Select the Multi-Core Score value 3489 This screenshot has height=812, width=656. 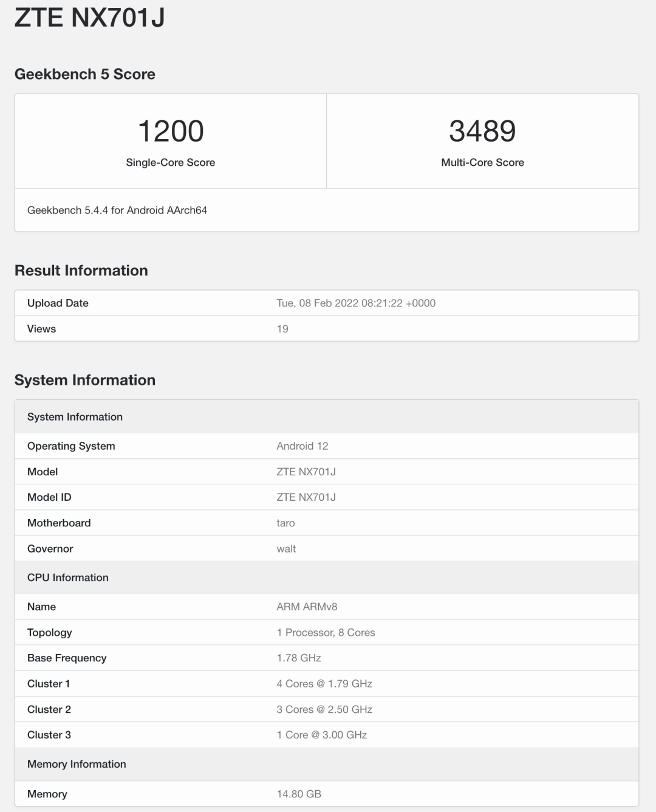[482, 131]
